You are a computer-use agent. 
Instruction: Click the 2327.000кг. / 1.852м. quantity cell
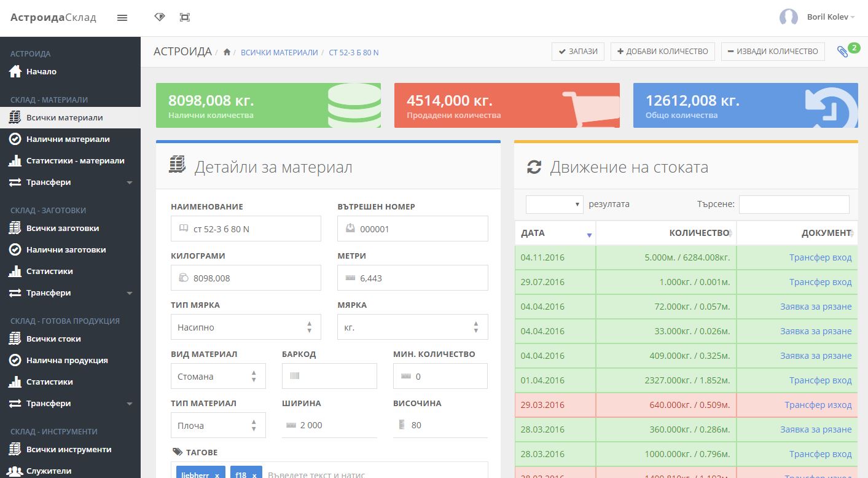click(666, 380)
